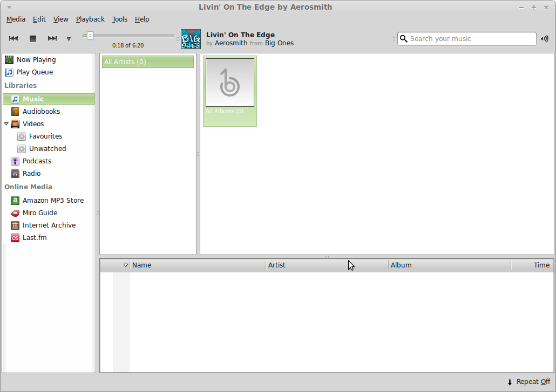Open the playback options dropdown arrow
This screenshot has width=556, height=392.
[x=69, y=39]
